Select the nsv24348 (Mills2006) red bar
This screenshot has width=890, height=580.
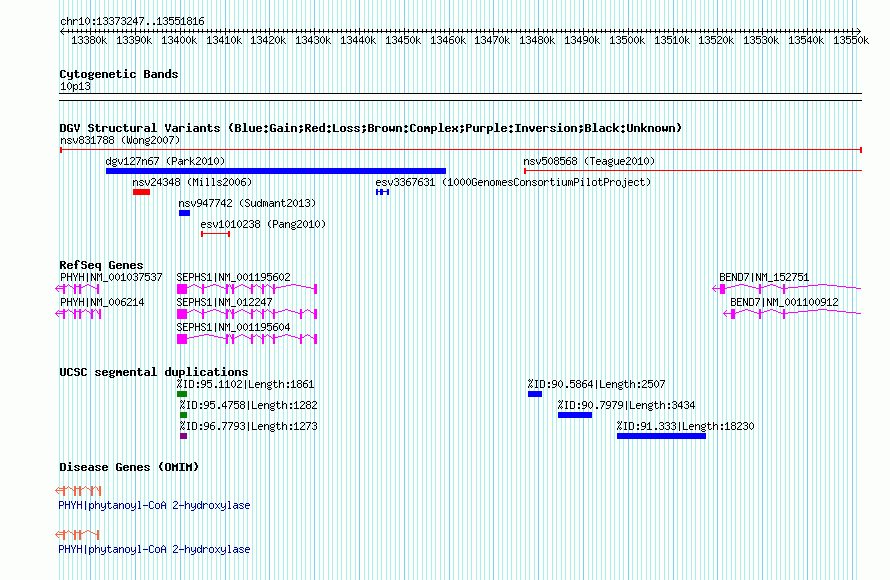[141, 192]
